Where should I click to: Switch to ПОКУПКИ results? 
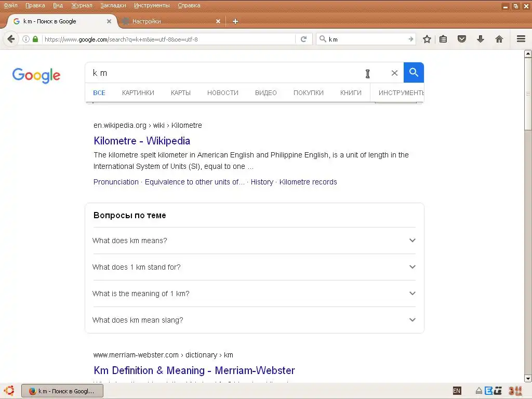click(x=309, y=93)
